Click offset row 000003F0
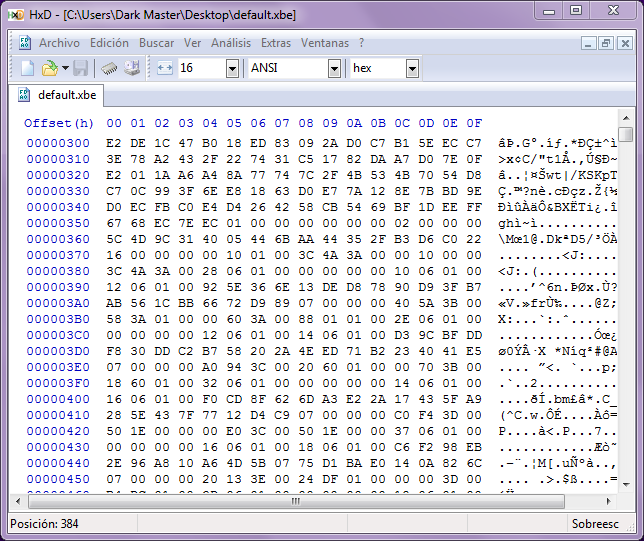This screenshot has height=541, width=644. pyautogui.click(x=58, y=383)
